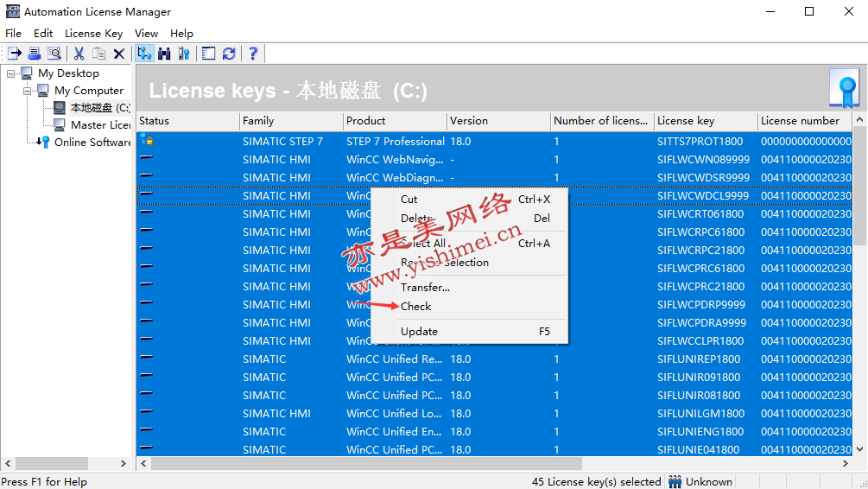
Task: Click the question mark Help toolbar icon
Action: pyautogui.click(x=253, y=54)
